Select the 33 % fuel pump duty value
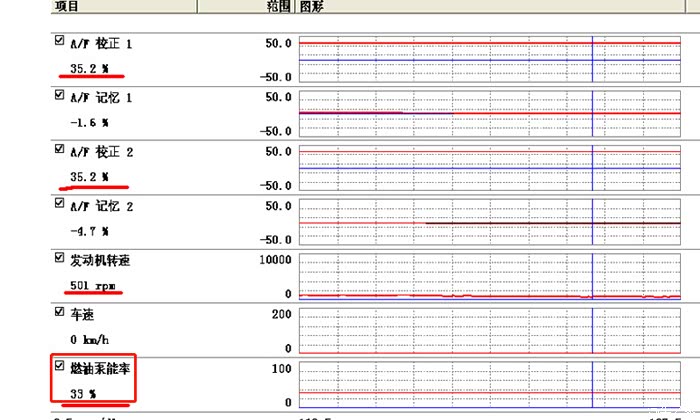 pyautogui.click(x=82, y=394)
